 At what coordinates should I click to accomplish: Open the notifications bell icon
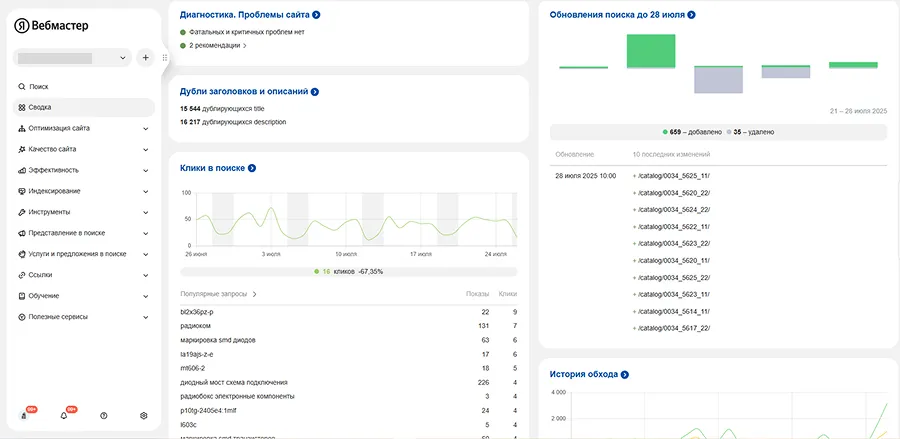[x=64, y=415]
